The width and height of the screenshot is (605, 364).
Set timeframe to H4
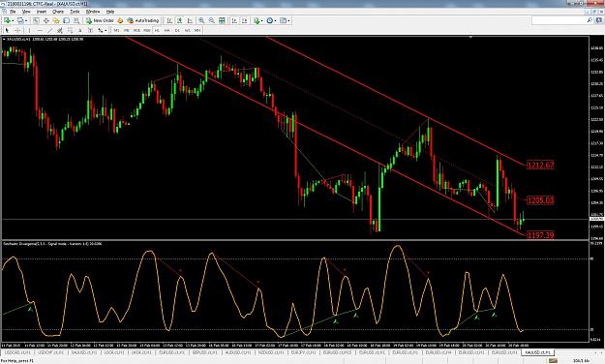[x=167, y=30]
